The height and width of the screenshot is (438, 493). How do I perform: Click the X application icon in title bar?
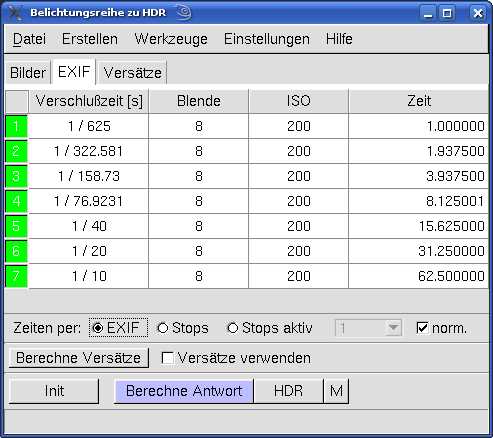click(x=15, y=13)
